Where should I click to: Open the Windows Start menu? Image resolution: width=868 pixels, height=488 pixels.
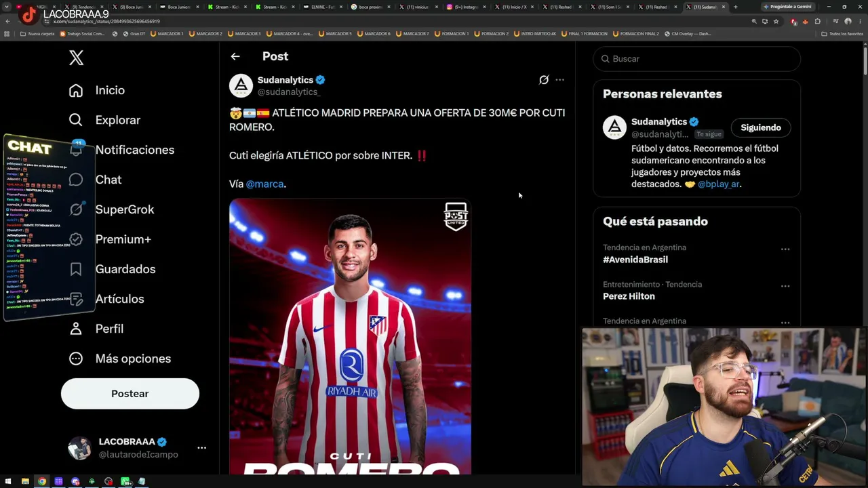coord(8,481)
